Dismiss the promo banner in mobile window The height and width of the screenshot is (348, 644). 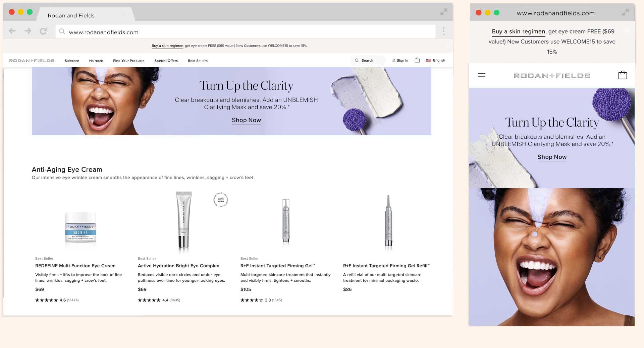(x=626, y=30)
